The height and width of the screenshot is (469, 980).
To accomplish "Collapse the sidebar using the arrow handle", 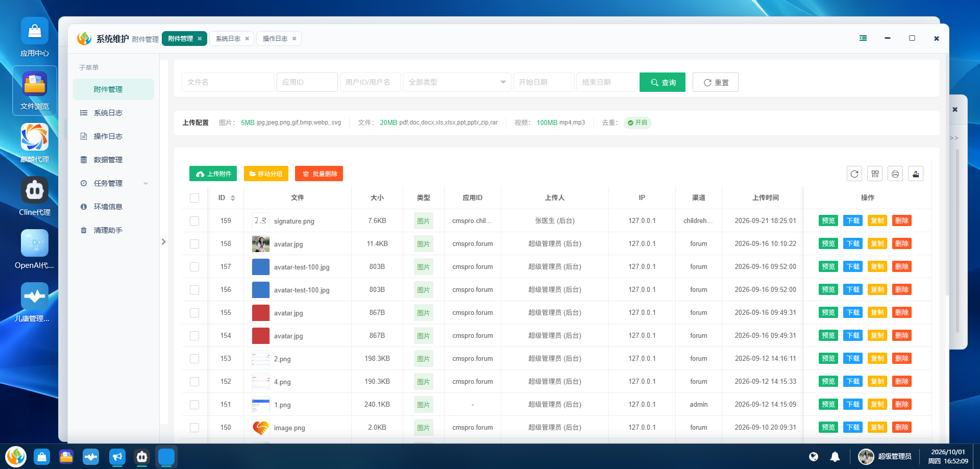I will [x=164, y=242].
